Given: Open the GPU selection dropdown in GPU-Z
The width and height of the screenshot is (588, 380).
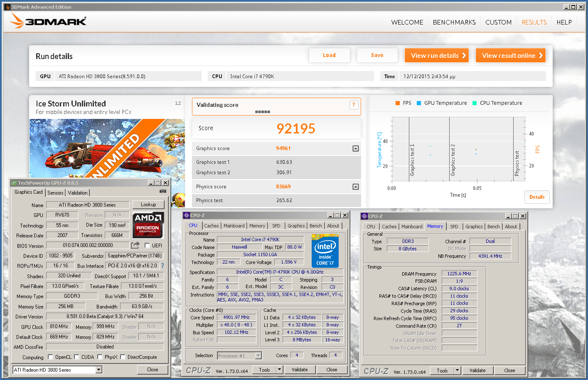Looking at the screenshot, I should click(x=98, y=370).
